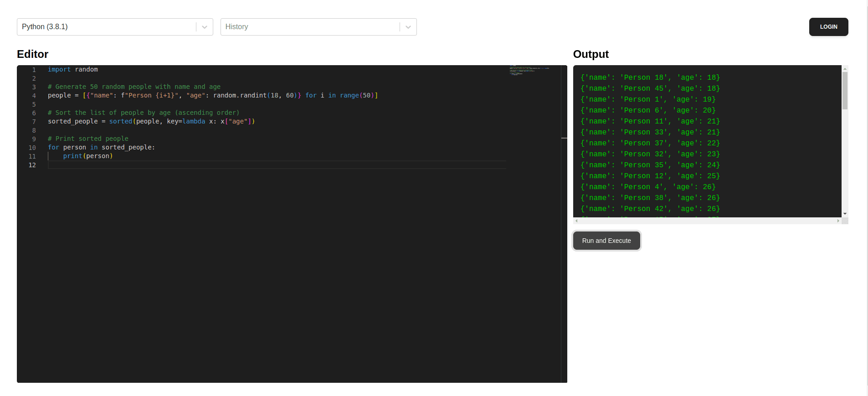Click the editor minimap code preview
Screen dimensions: 868x396
(x=529, y=70)
